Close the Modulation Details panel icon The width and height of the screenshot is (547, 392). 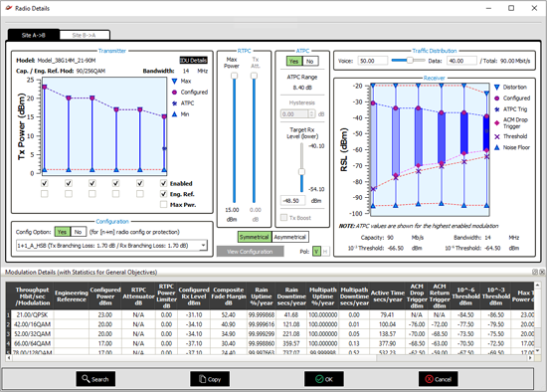pos(542,272)
